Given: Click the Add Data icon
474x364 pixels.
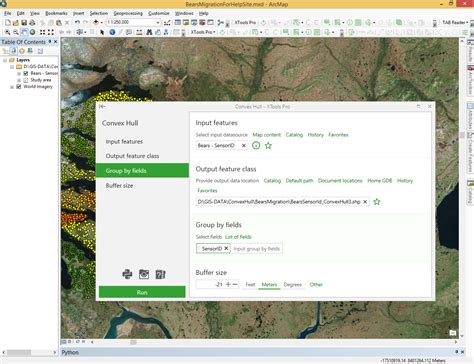Looking at the screenshot, I should click(96, 22).
